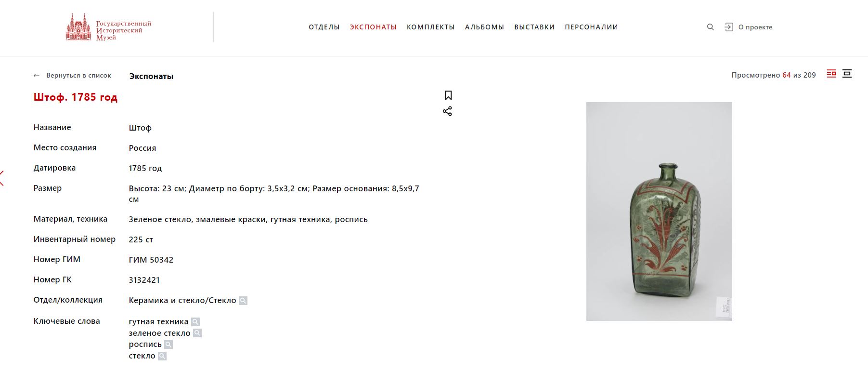Open the green glass bottle photo
The image size is (868, 385).
(659, 212)
